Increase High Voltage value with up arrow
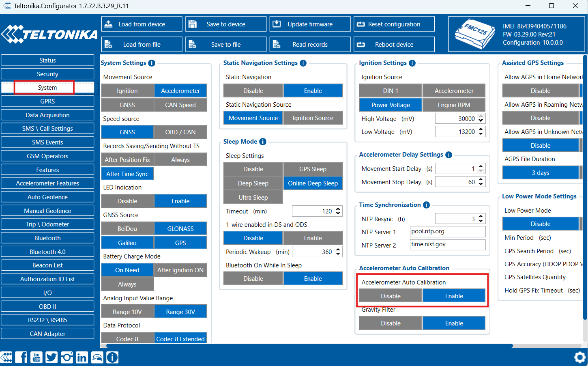 (481, 116)
